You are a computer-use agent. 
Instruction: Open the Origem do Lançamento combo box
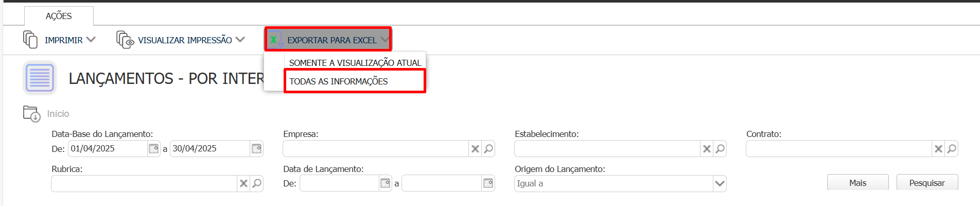click(x=620, y=183)
